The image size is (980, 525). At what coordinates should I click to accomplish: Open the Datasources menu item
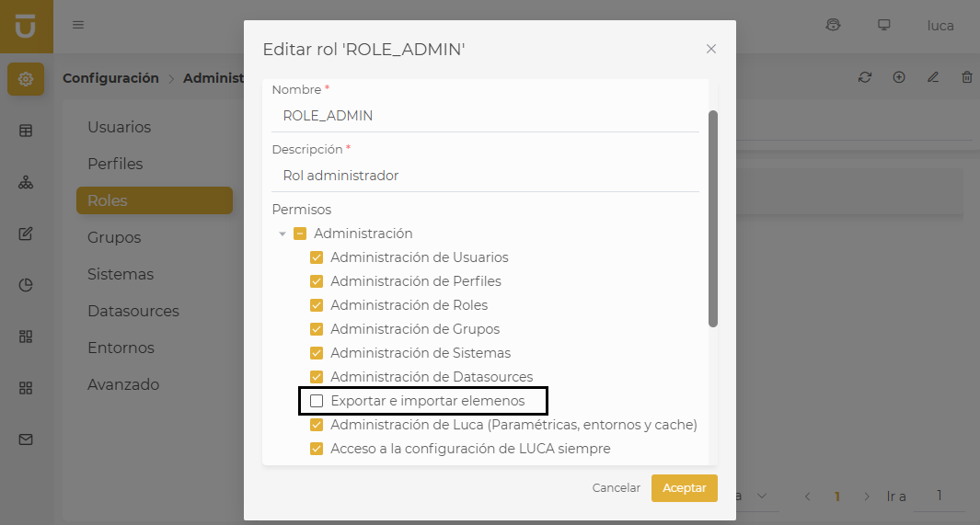133,311
